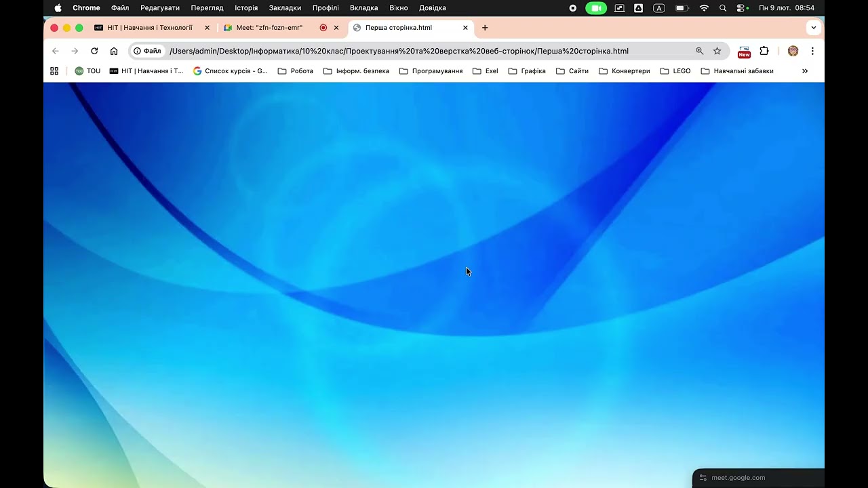
Task: Open the Extensions puzzle icon
Action: pyautogui.click(x=764, y=51)
